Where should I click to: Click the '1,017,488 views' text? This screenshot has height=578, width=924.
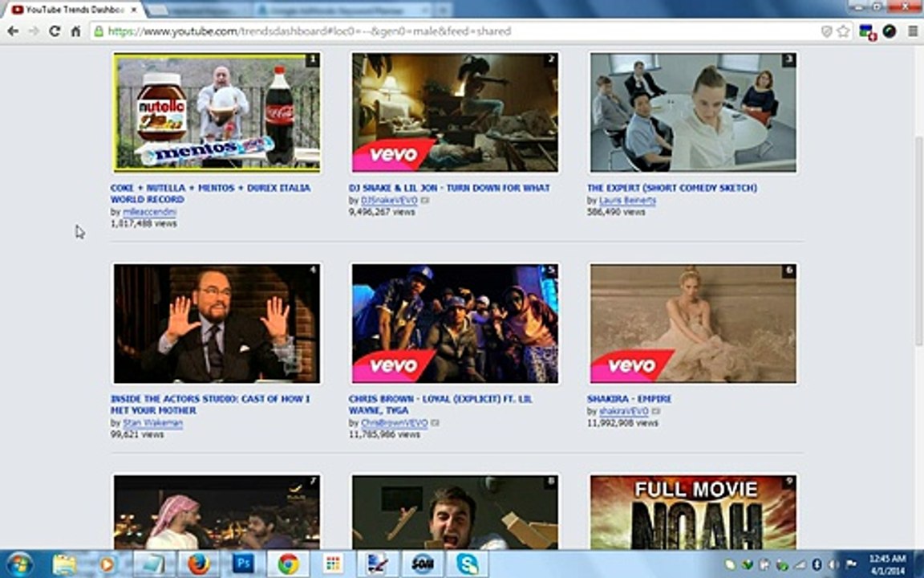pos(144,223)
